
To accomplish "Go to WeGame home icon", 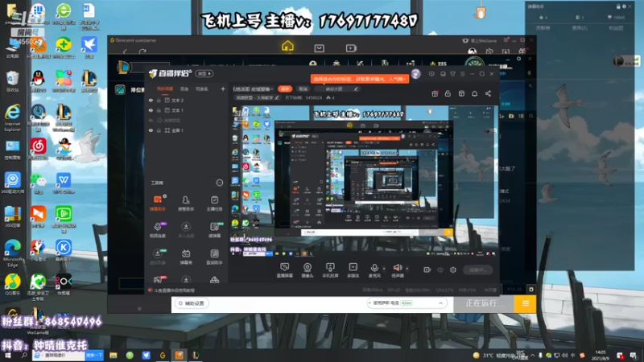I will pos(287,47).
